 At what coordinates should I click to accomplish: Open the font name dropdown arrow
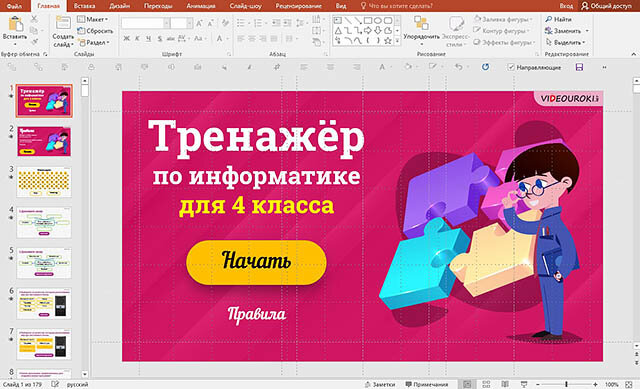pos(167,23)
